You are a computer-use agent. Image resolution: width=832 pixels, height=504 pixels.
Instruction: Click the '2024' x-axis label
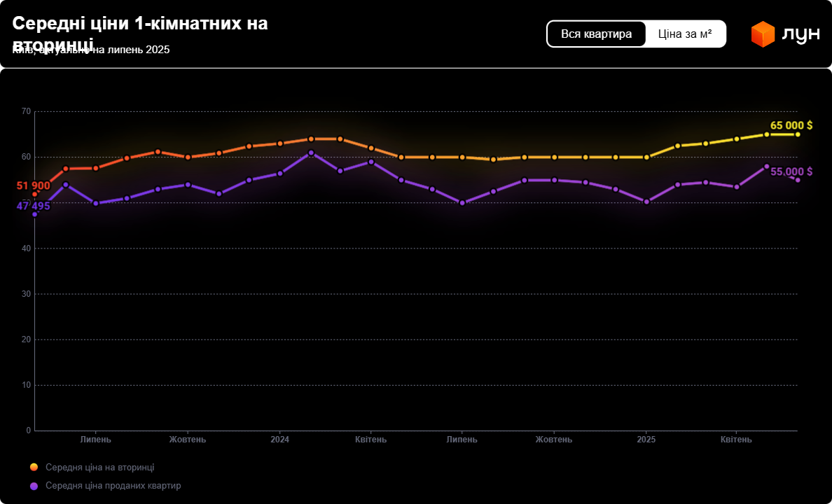[x=279, y=440]
